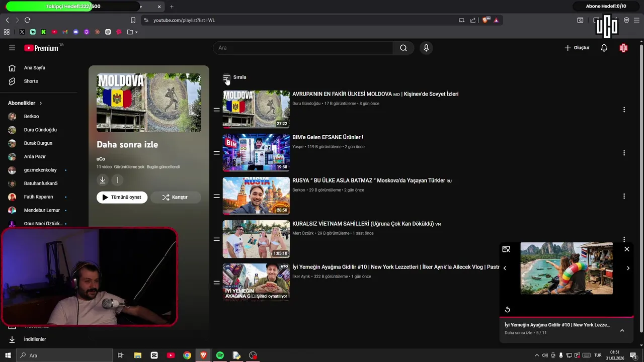Grab the drag handle of the RUSYA video
644x362 pixels.
point(216,196)
